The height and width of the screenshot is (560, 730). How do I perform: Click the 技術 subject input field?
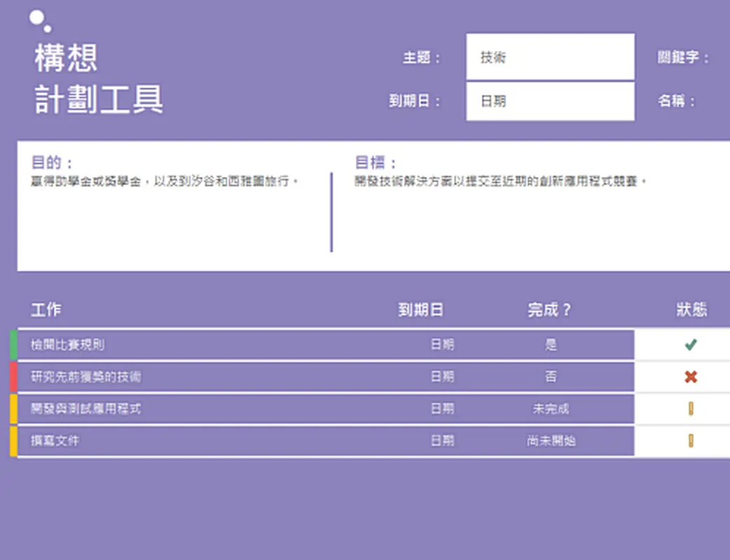pyautogui.click(x=550, y=57)
